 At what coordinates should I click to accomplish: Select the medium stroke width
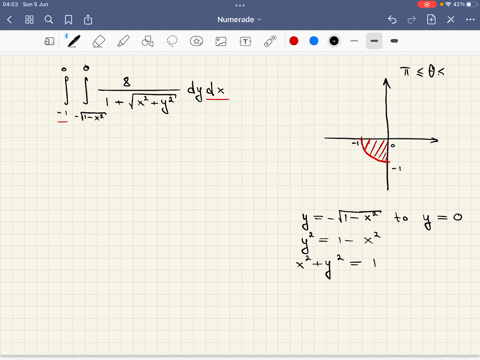[x=374, y=41]
